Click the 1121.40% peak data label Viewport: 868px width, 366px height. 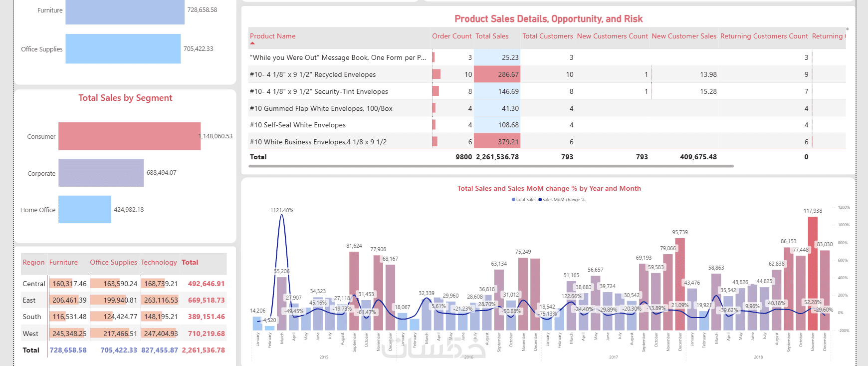[x=282, y=210]
